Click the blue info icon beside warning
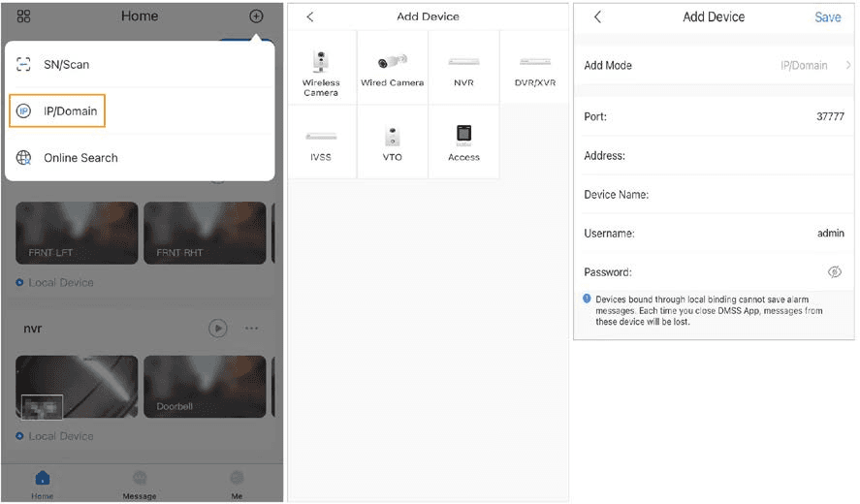 [x=587, y=299]
